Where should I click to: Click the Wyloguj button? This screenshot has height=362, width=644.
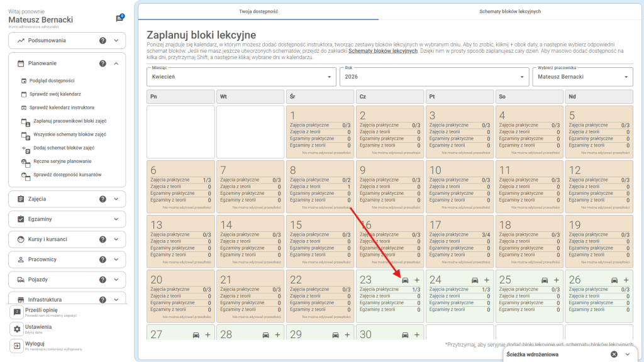tap(34, 344)
